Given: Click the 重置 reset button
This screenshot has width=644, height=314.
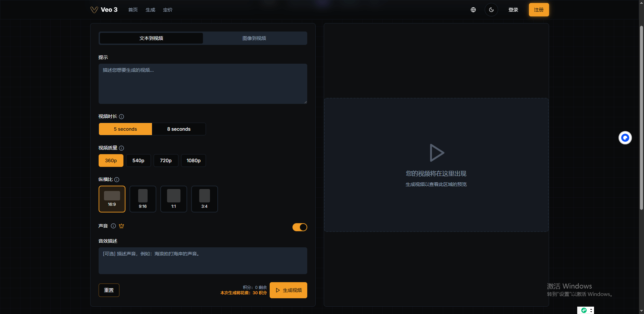Looking at the screenshot, I should tap(109, 290).
